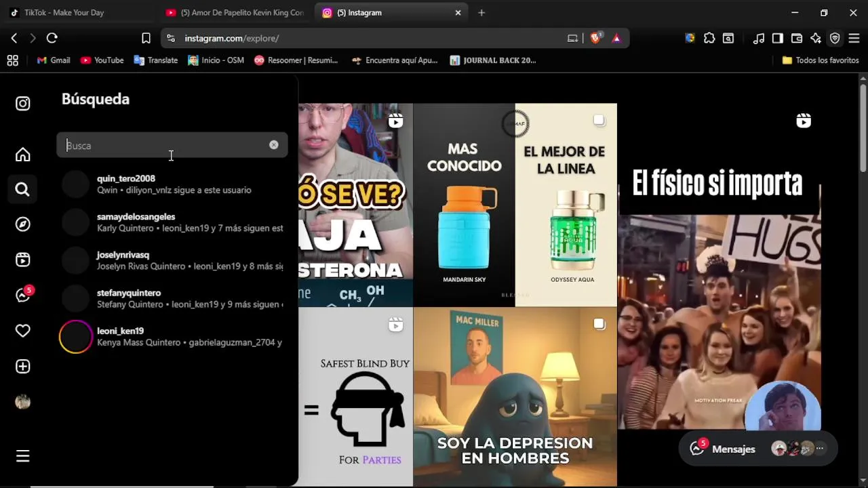The height and width of the screenshot is (488, 868).
Task: Open the Home icon in Instagram sidebar
Action: (x=23, y=155)
